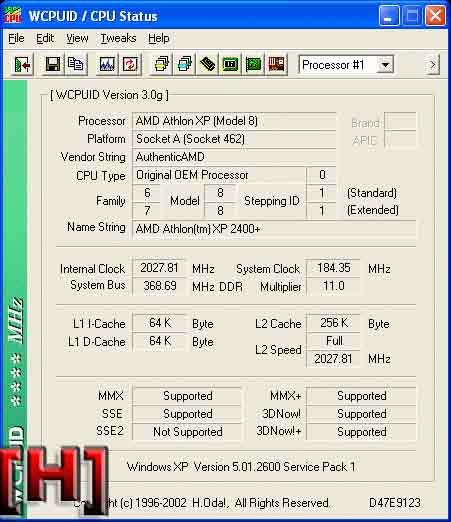
Task: Click the exit door icon in toolbar
Action: point(22,64)
